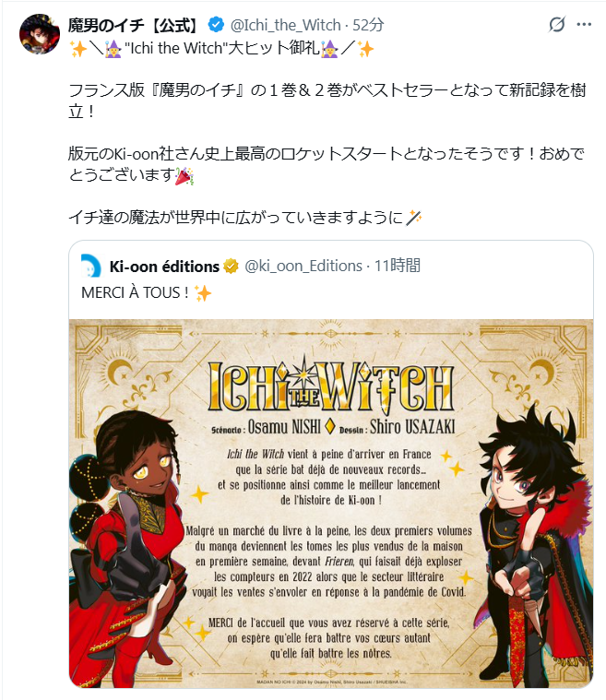The height and width of the screenshot is (700, 606).
Task: Click red-dressed character on image left side
Action: [x=127, y=549]
